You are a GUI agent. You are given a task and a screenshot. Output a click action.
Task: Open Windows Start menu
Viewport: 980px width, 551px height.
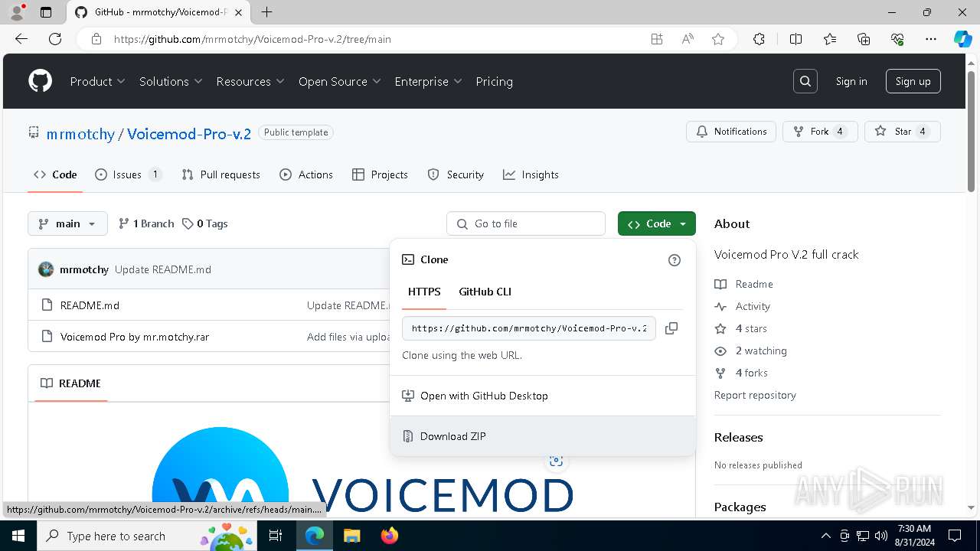tap(18, 536)
